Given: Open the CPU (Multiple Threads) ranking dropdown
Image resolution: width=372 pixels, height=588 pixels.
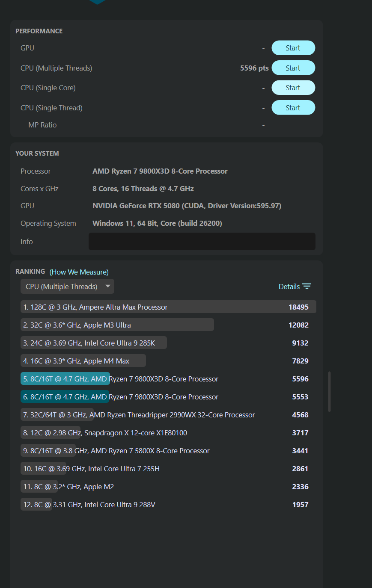Looking at the screenshot, I should click(62, 287).
